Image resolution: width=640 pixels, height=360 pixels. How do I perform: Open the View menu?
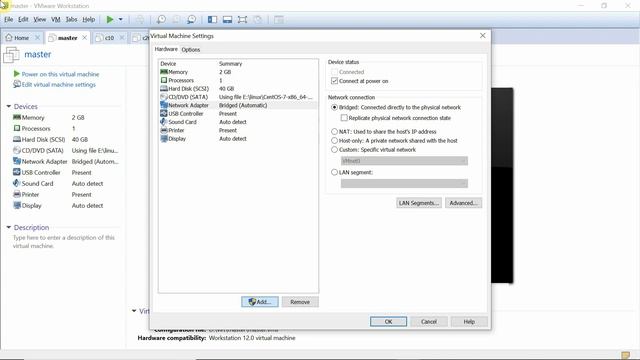[x=40, y=19]
